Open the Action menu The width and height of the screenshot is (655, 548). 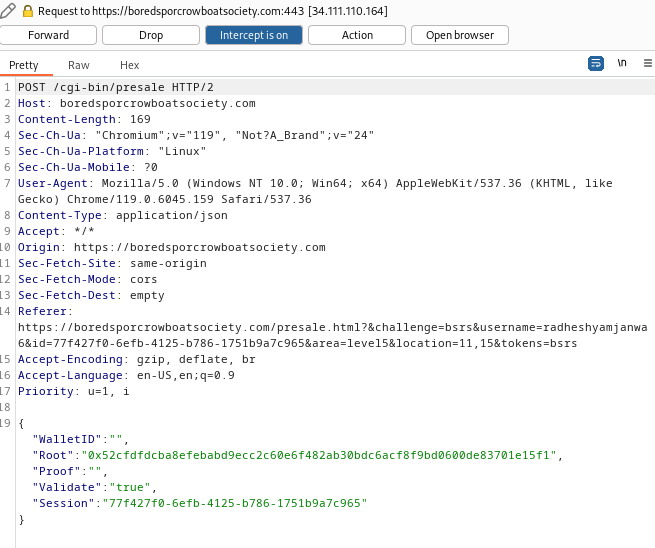click(356, 35)
